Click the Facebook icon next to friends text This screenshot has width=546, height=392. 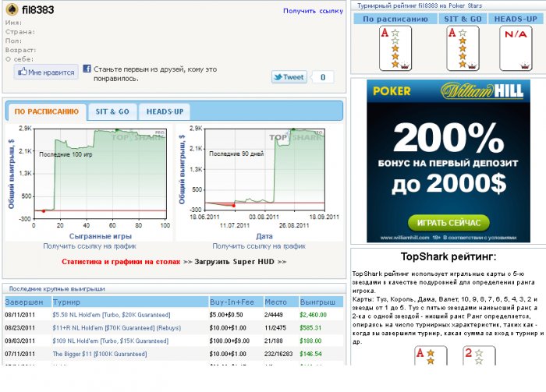pyautogui.click(x=87, y=69)
